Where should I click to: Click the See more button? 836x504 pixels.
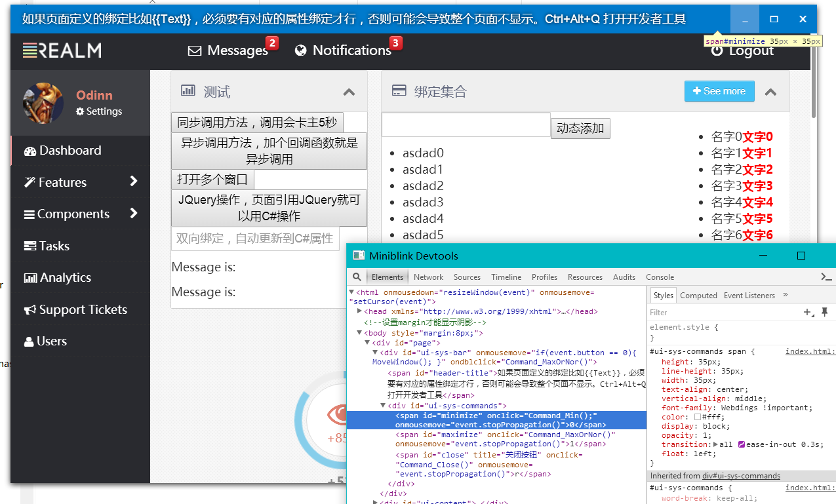[x=719, y=91]
